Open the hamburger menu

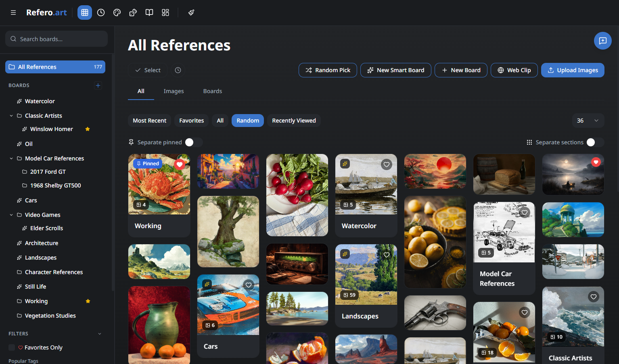tap(13, 12)
